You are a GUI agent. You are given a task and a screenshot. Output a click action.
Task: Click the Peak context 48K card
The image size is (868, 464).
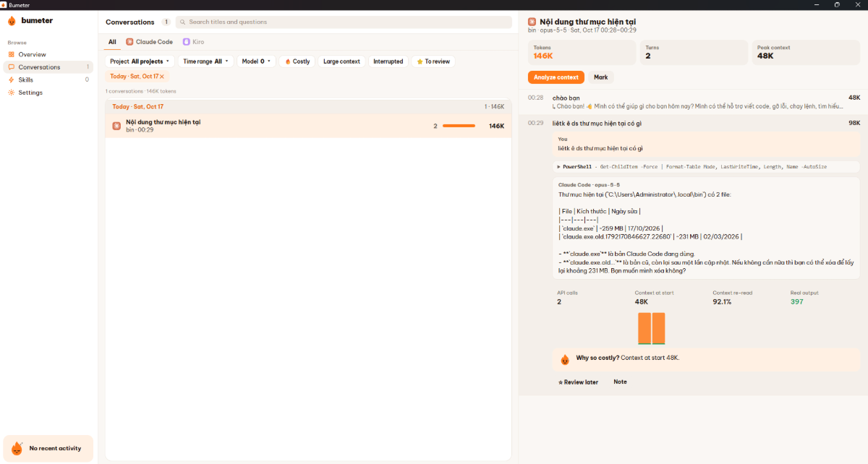[x=806, y=52]
